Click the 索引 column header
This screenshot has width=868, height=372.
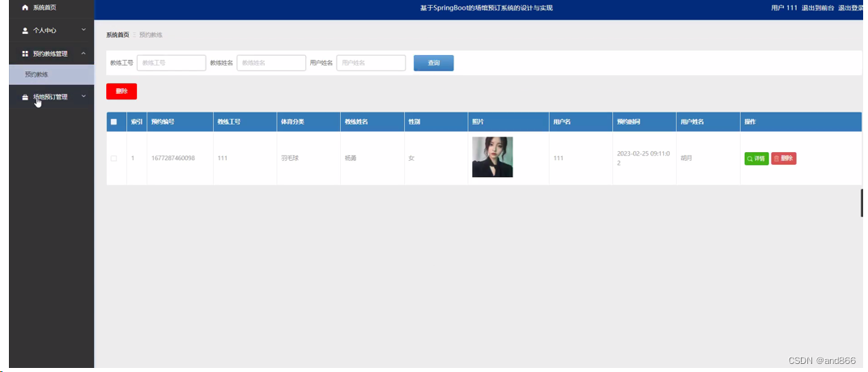coord(137,121)
